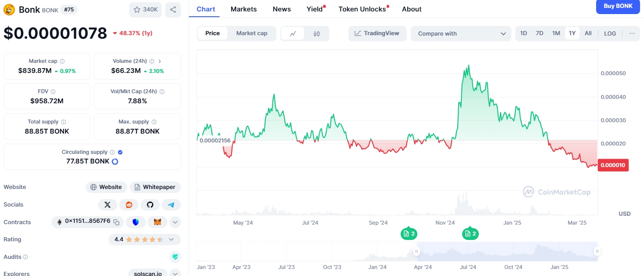This screenshot has width=644, height=276.
Task: Click first green news marker near Sep '24
Action: click(x=409, y=234)
